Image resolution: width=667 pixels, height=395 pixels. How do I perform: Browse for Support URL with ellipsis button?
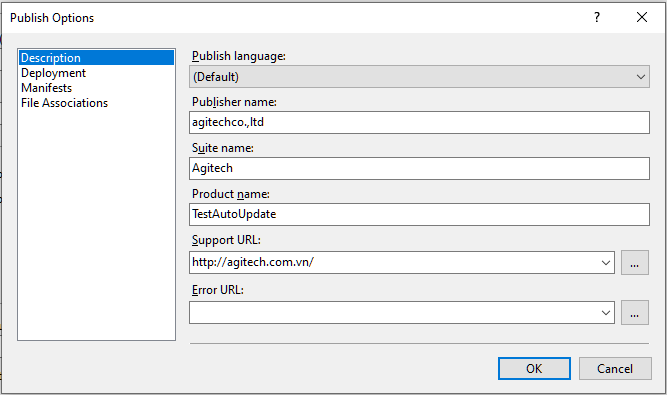[635, 262]
